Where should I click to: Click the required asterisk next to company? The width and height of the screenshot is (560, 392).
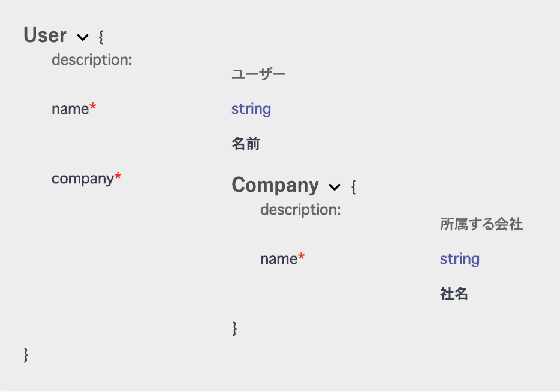(x=118, y=175)
